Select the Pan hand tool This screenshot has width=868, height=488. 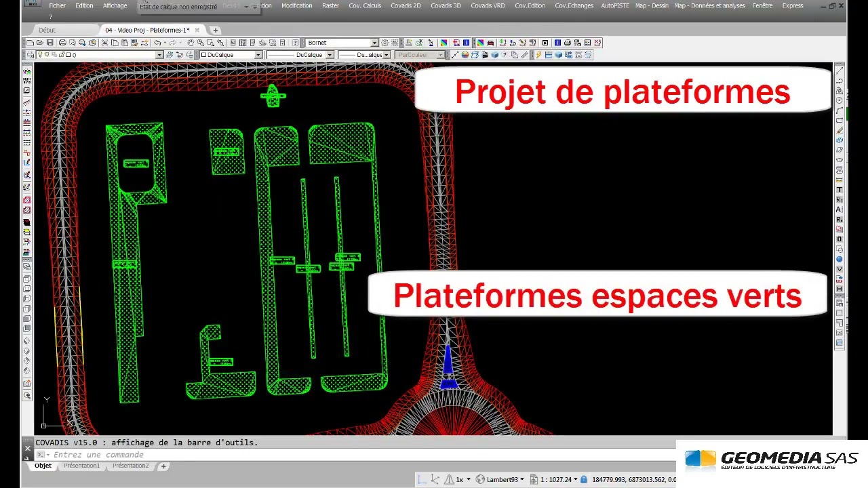click(190, 43)
